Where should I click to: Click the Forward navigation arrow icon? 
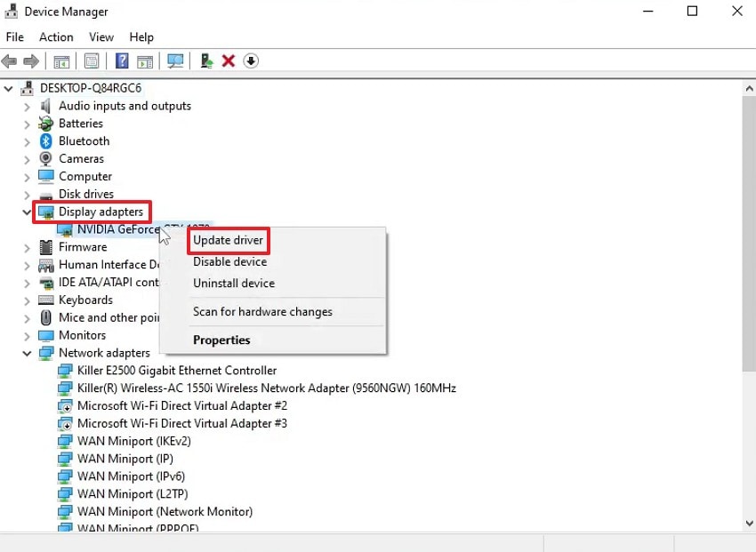[x=29, y=60]
